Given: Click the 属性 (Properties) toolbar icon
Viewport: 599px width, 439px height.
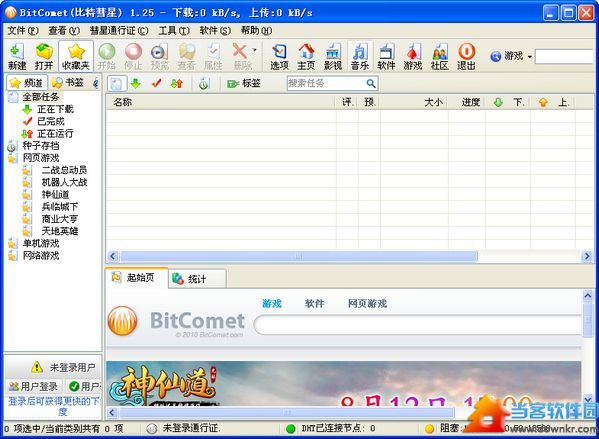Looking at the screenshot, I should coord(213,56).
